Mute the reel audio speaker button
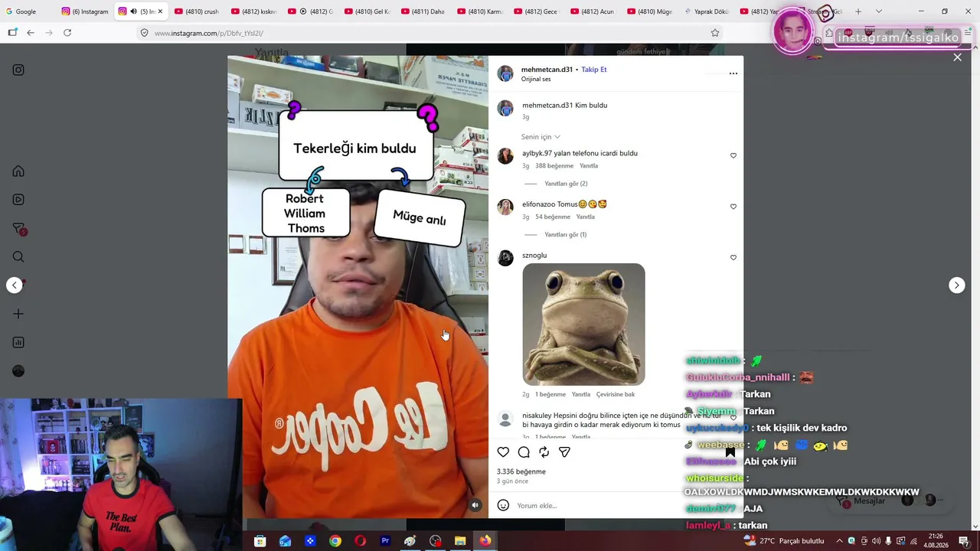This screenshot has height=551, width=980. tap(475, 505)
